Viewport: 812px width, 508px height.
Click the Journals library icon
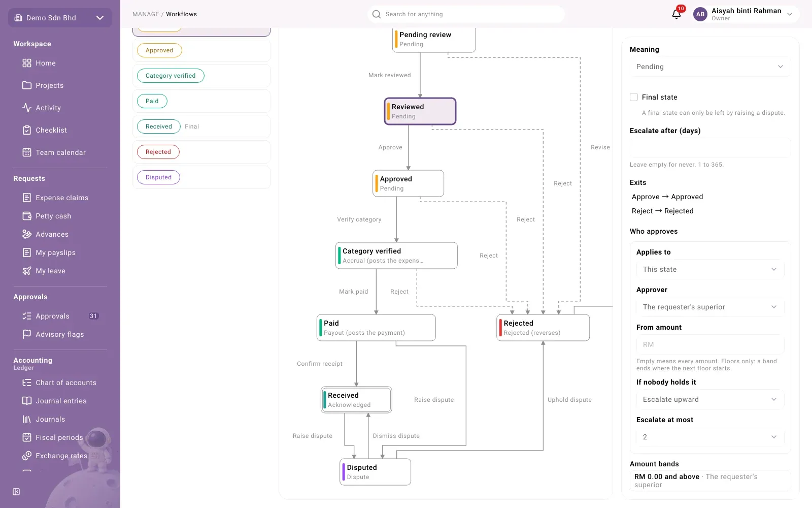pyautogui.click(x=27, y=419)
